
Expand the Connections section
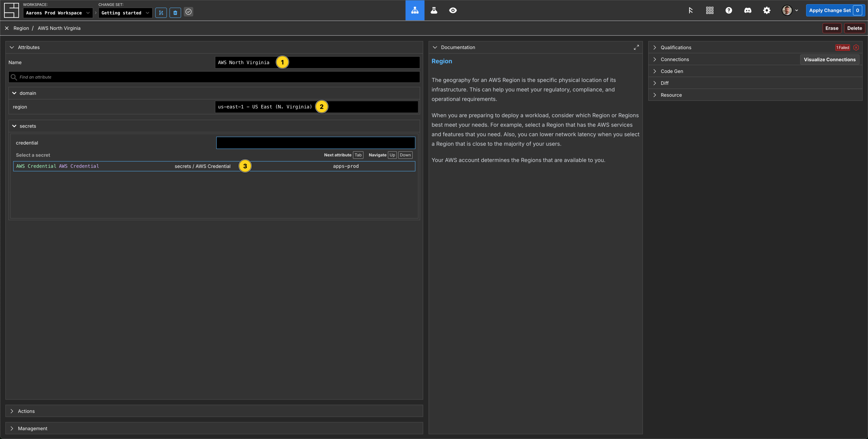point(654,59)
